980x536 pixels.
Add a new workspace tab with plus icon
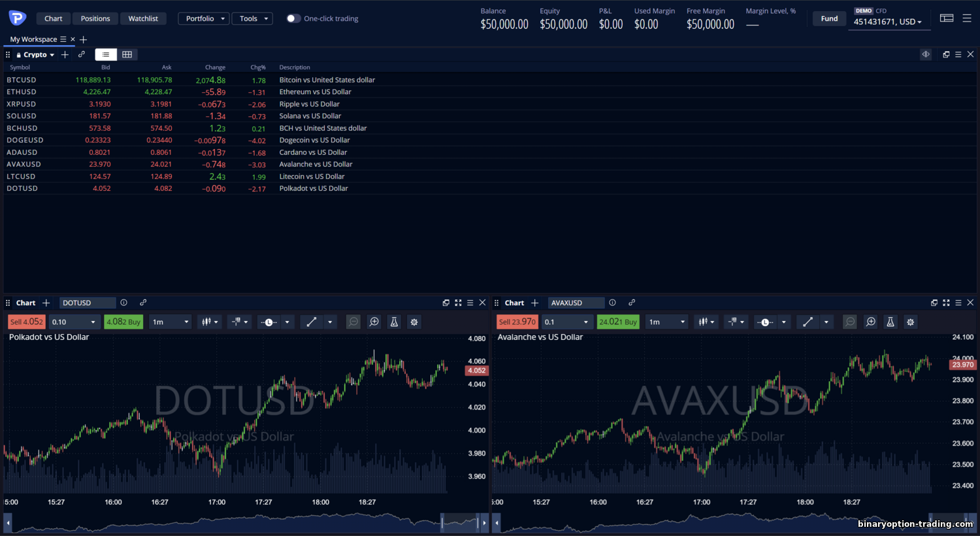coord(83,40)
